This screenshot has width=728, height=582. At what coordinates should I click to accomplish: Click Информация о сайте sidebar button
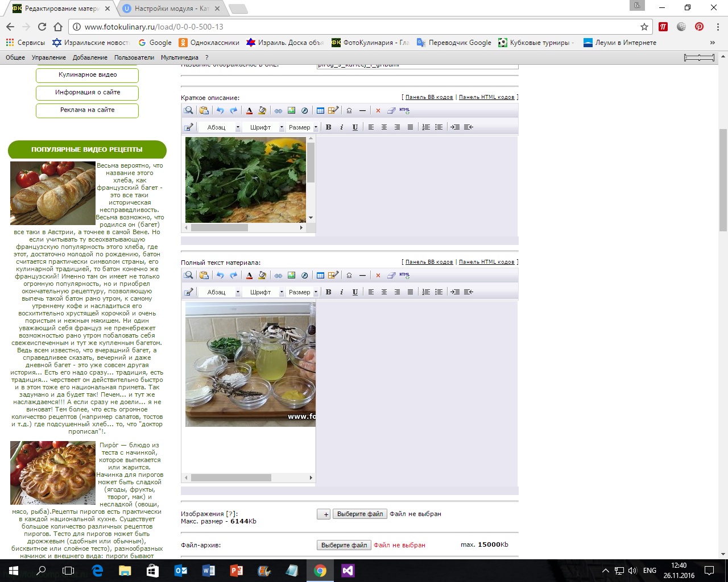coord(87,93)
